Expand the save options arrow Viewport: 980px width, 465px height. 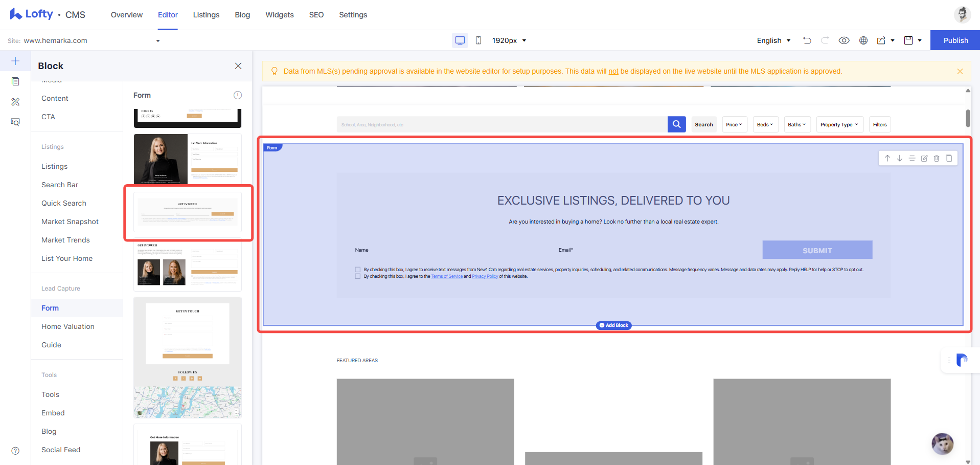pyautogui.click(x=920, y=40)
